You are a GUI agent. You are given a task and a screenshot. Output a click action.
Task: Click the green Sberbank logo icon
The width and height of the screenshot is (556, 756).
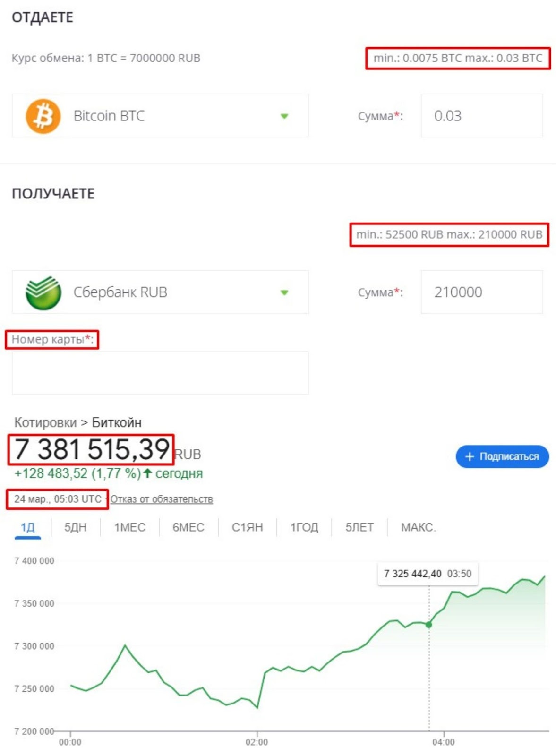tap(43, 292)
